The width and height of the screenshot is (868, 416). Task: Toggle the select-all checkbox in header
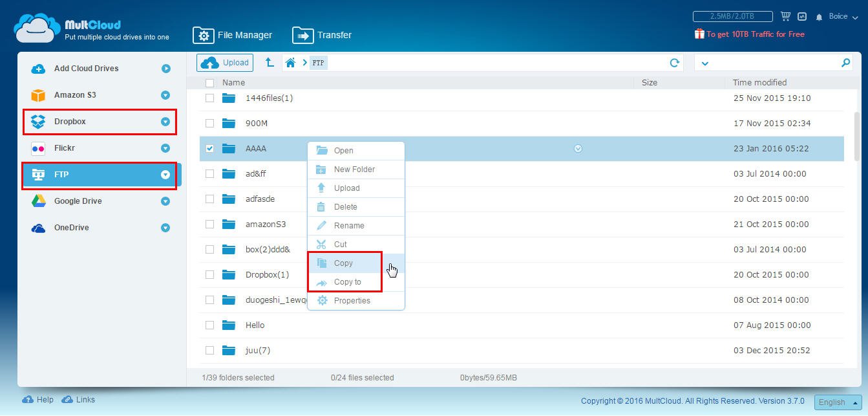pos(209,83)
